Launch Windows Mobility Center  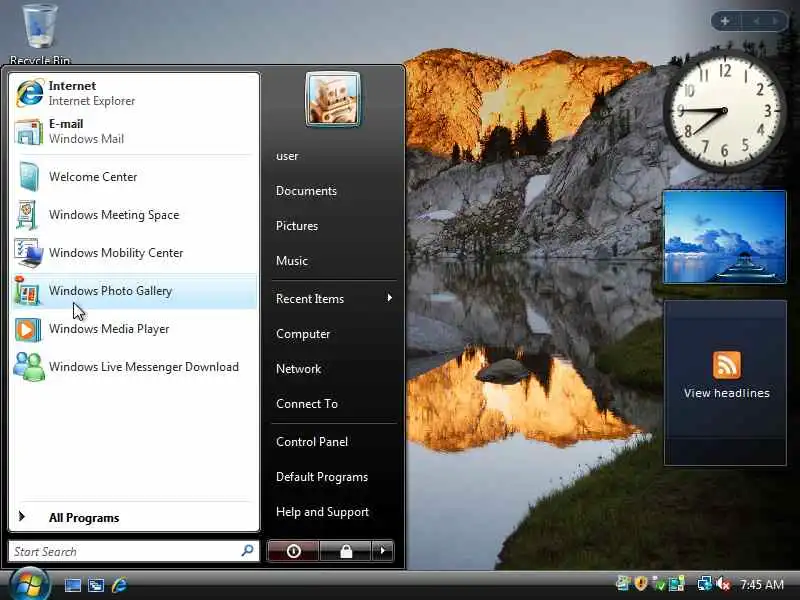tap(134, 253)
